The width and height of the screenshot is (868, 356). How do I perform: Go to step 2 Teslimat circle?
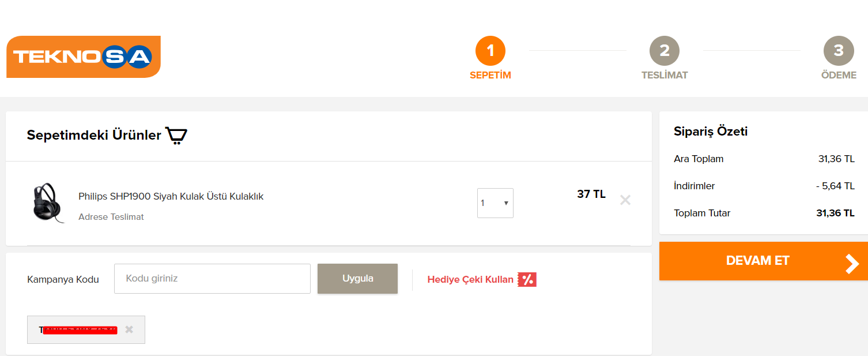click(x=665, y=51)
